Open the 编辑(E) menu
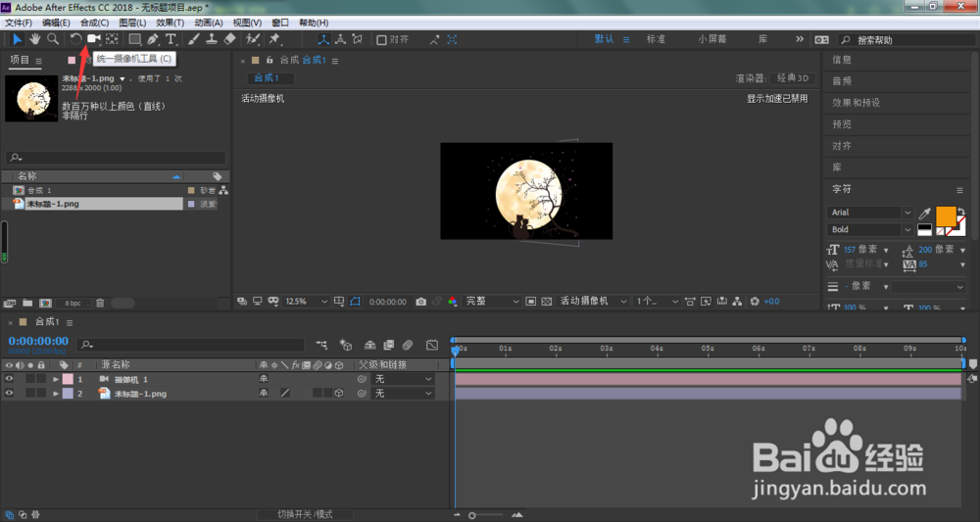 pos(56,23)
